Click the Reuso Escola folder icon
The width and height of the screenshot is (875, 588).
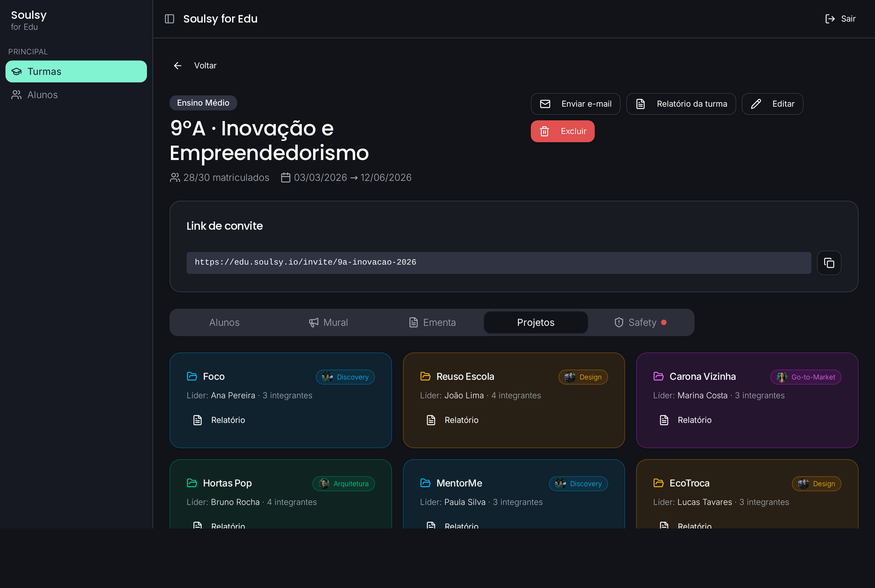click(425, 376)
